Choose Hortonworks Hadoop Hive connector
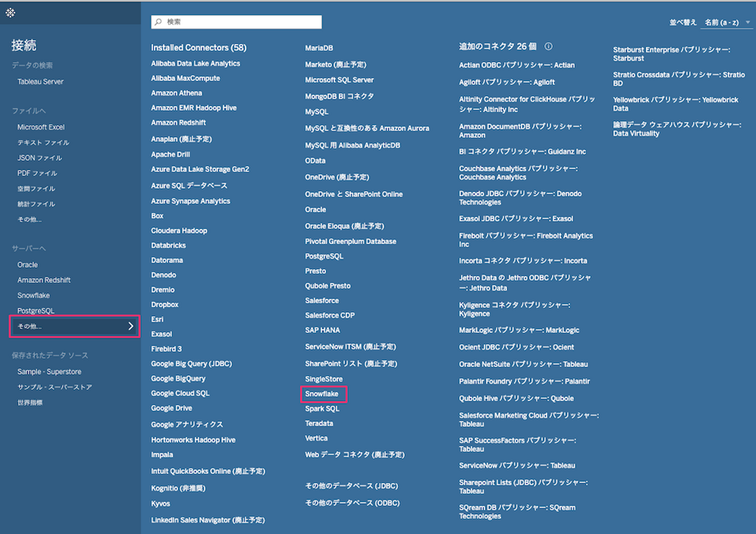 (x=193, y=440)
